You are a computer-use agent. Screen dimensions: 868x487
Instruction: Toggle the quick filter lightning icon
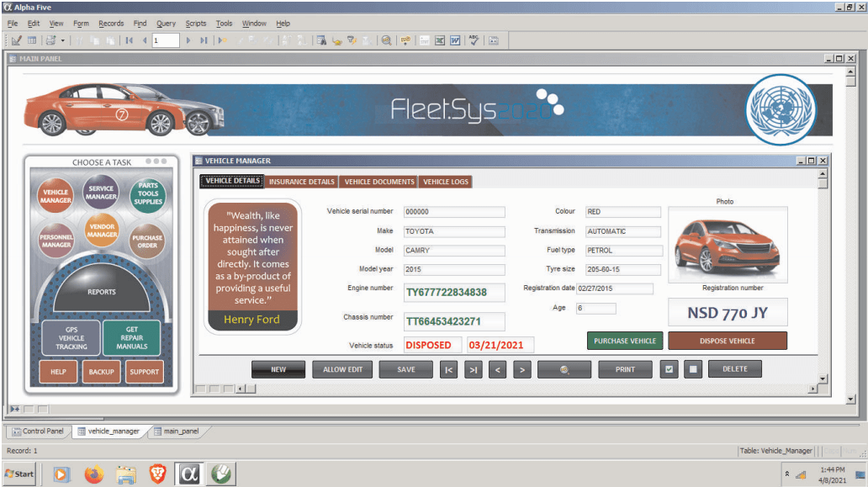pos(352,40)
